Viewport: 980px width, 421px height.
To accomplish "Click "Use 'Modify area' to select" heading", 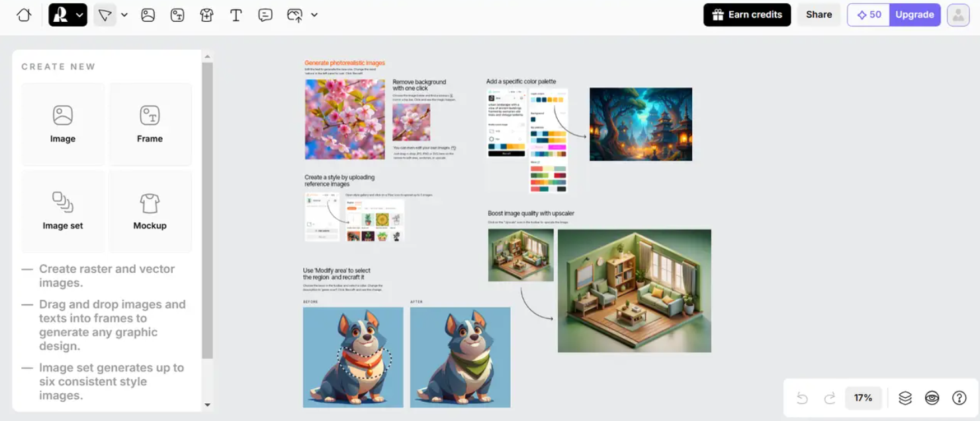I will click(336, 273).
